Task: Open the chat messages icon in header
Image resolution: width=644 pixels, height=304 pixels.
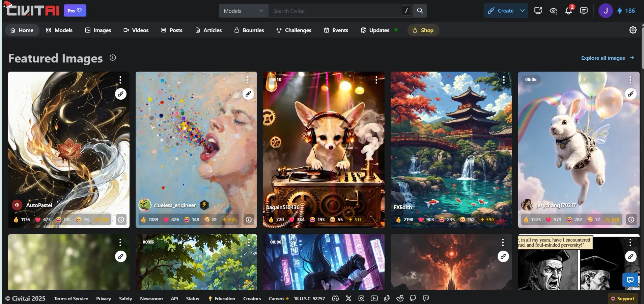Action: tap(584, 11)
